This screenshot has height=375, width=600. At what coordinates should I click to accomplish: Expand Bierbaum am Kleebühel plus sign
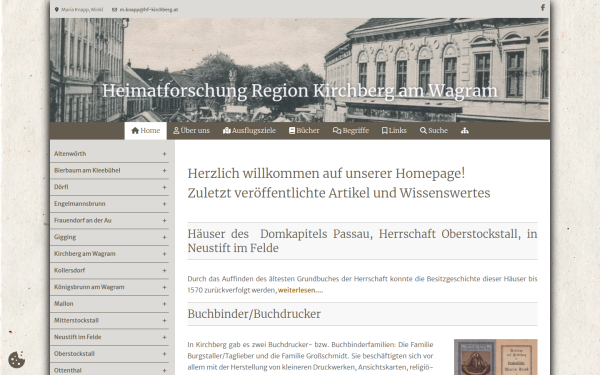[x=164, y=171]
